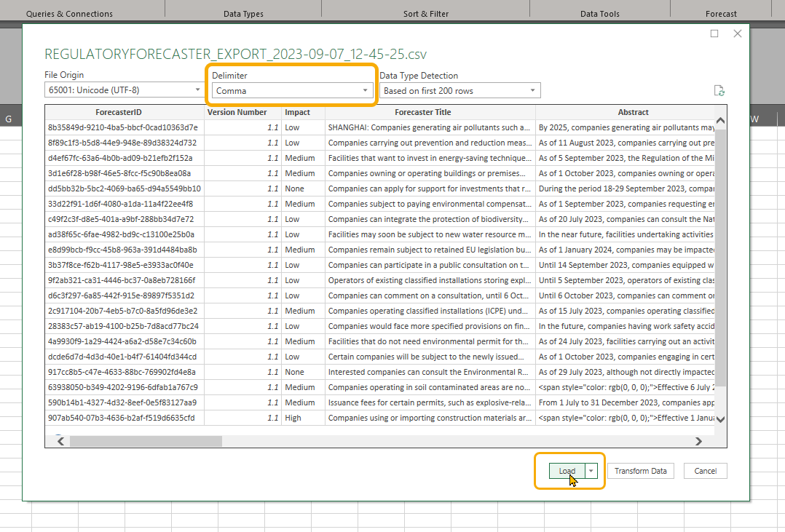785x532 pixels.
Task: Click the Sort & Filter ribbon group label
Action: pyautogui.click(x=426, y=14)
